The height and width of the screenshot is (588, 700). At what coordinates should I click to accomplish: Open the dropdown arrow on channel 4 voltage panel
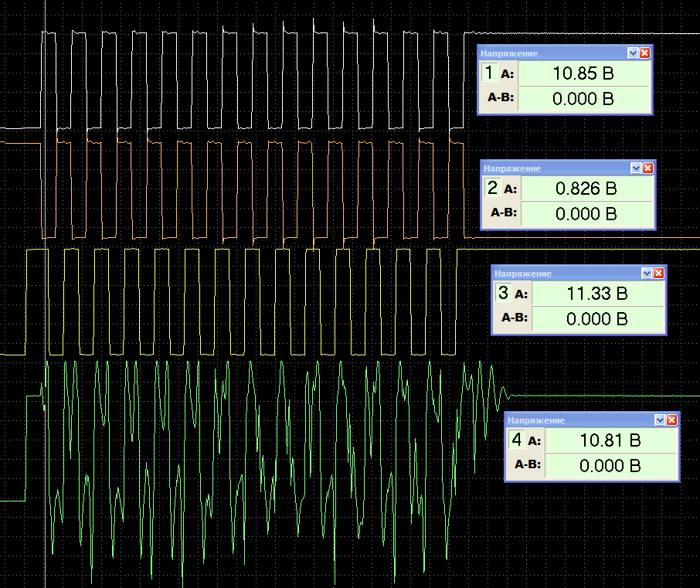[x=660, y=420]
